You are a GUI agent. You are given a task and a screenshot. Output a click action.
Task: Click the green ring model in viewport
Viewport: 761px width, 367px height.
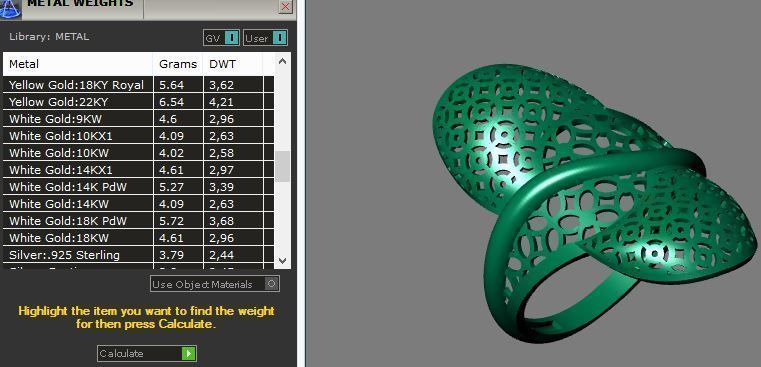[595, 204]
